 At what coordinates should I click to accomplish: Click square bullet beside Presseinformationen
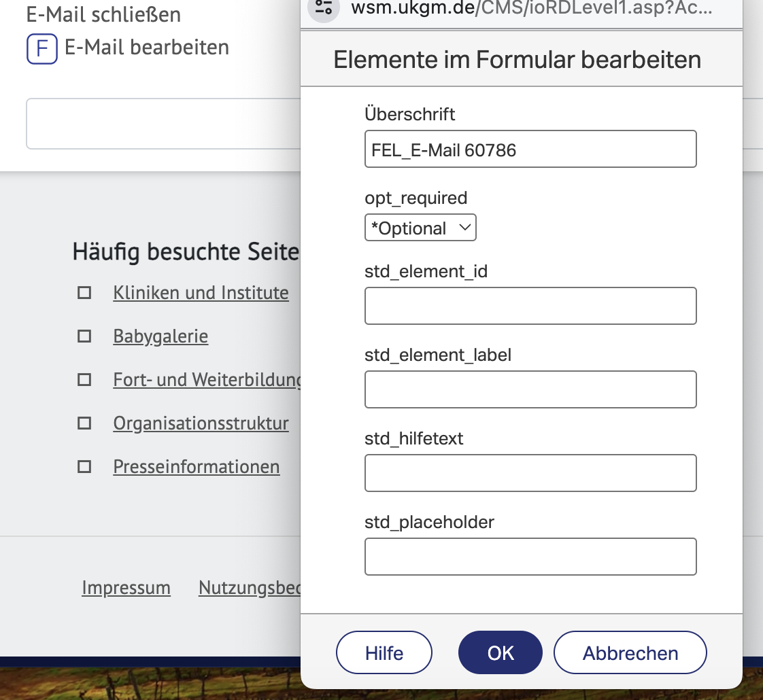(84, 466)
